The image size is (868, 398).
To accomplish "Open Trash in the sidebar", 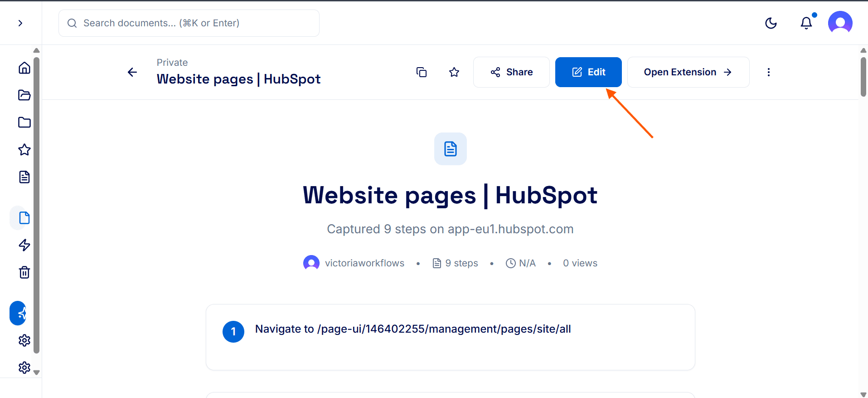I will (24, 272).
